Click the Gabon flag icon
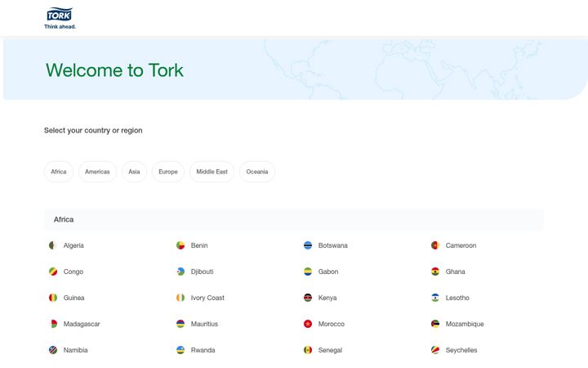The image size is (588, 368). (308, 272)
